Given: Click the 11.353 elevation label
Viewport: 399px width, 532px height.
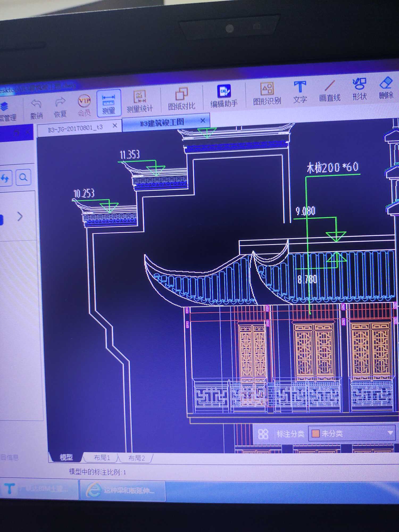Looking at the screenshot, I should (130, 155).
